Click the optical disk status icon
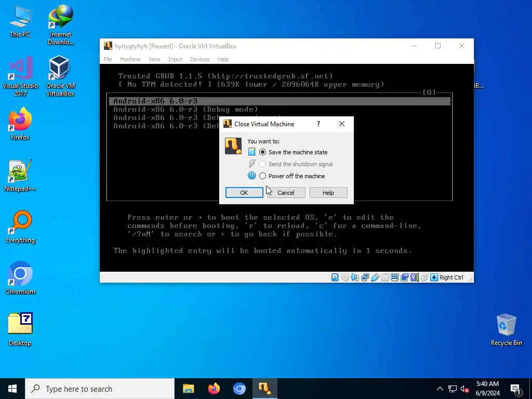The image size is (532, 399). coord(345,277)
